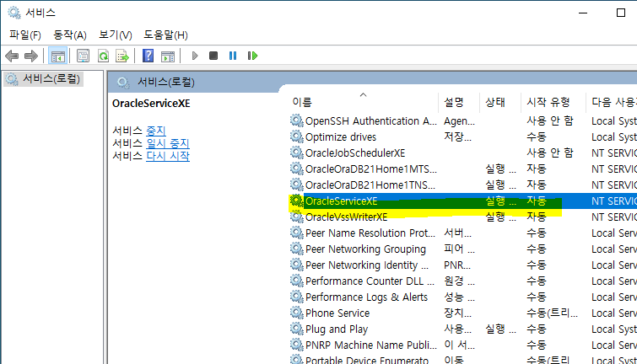Select the OracleOraDB21Home1TNS service
The width and height of the screenshot is (637, 364).
click(x=370, y=185)
